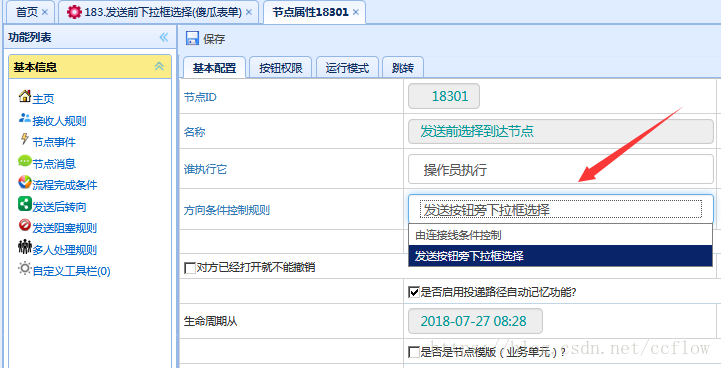Switch to the 按钮权限 tab
This screenshot has height=368, width=721.
pyautogui.click(x=280, y=68)
